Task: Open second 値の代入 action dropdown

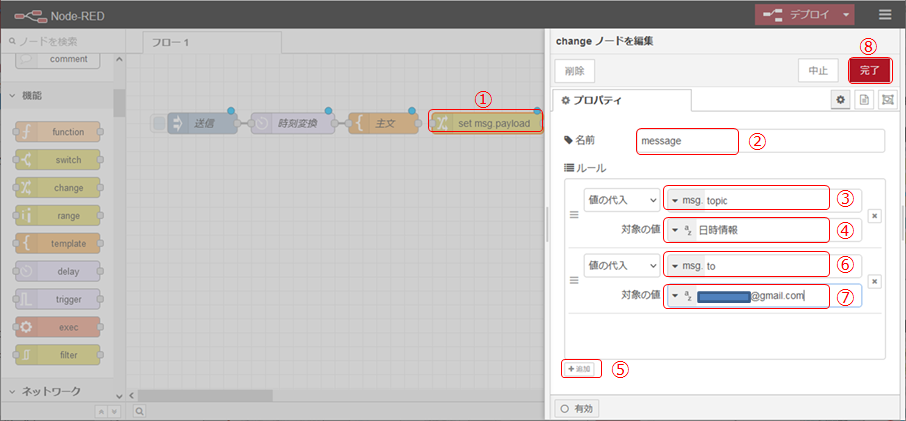Action: pyautogui.click(x=621, y=265)
